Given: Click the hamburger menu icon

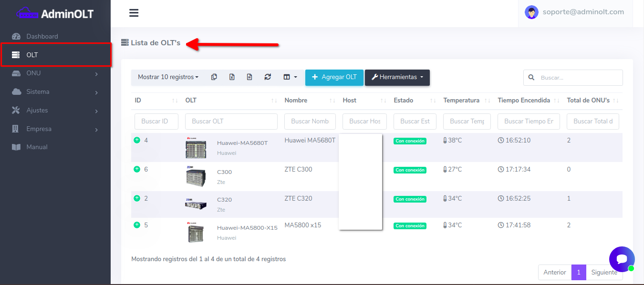Looking at the screenshot, I should tap(134, 13).
